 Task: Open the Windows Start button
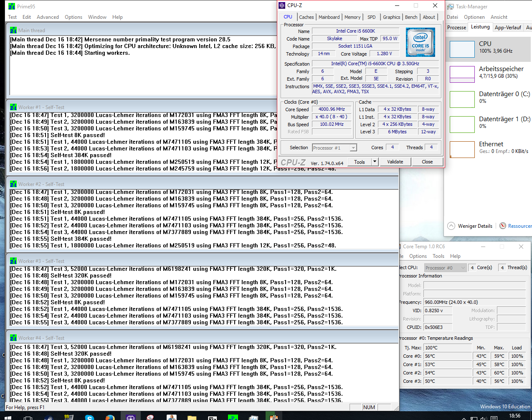pyautogui.click(x=7, y=417)
